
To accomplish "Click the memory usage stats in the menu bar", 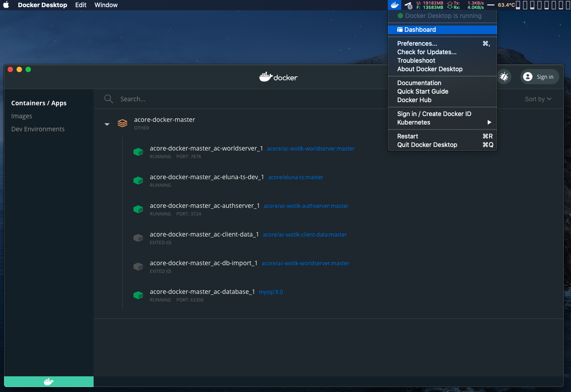I will tap(429, 5).
